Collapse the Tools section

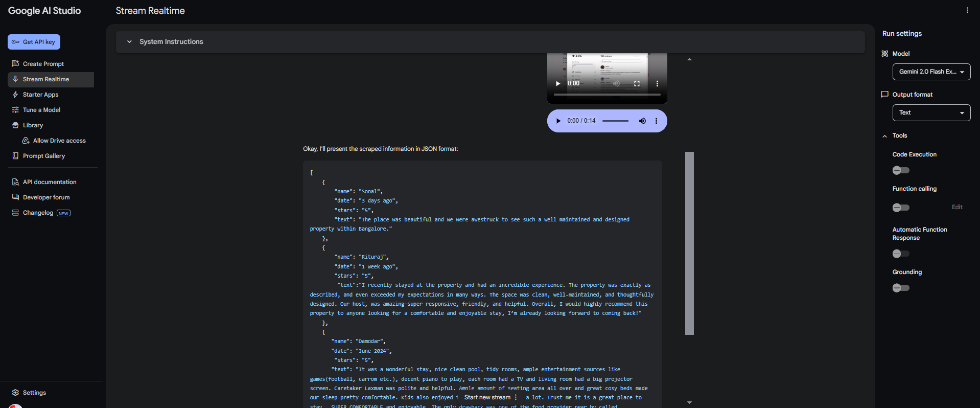tap(884, 136)
